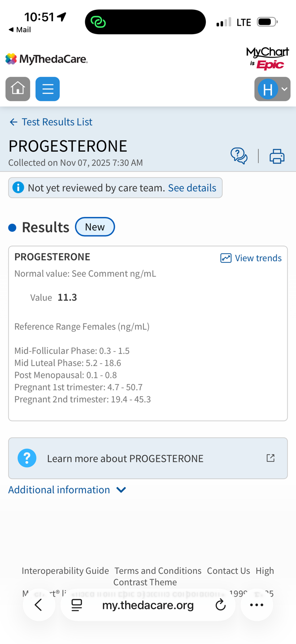
Task: View trends for progesterone
Action: (x=251, y=258)
